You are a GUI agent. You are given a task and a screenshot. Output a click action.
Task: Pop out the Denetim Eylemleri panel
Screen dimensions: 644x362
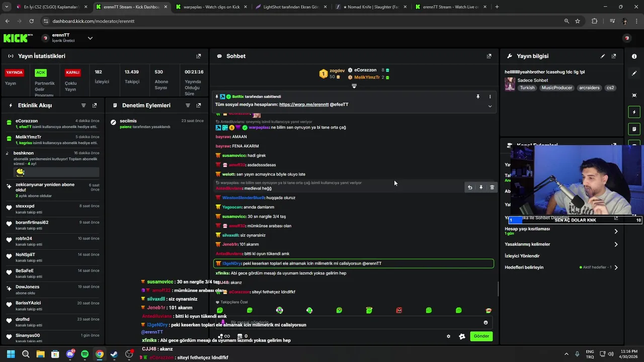tap(198, 106)
